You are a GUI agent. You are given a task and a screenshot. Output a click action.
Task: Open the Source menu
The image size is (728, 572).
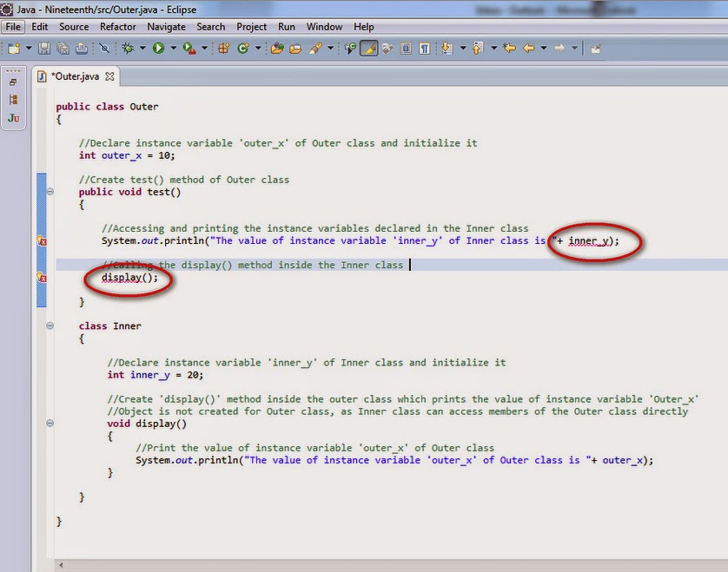coord(74,27)
